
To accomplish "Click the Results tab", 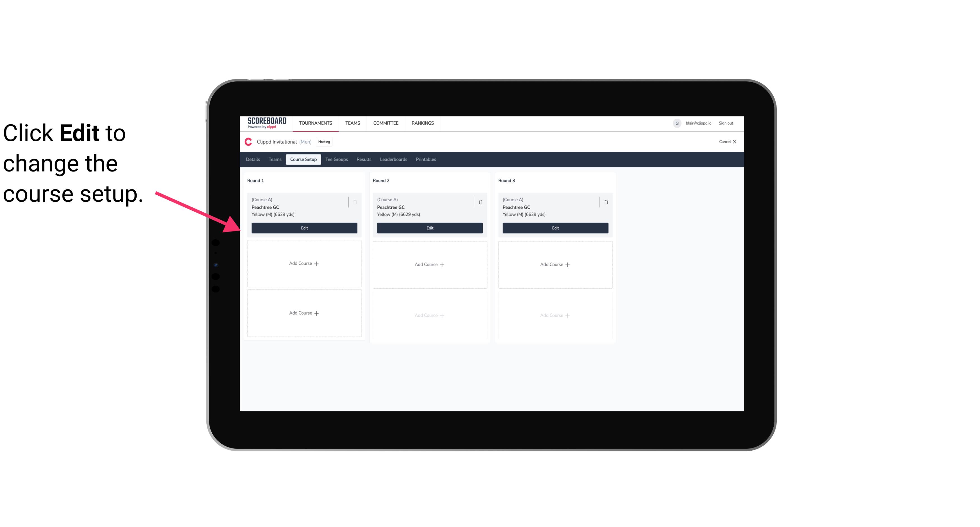I will 364,159.
